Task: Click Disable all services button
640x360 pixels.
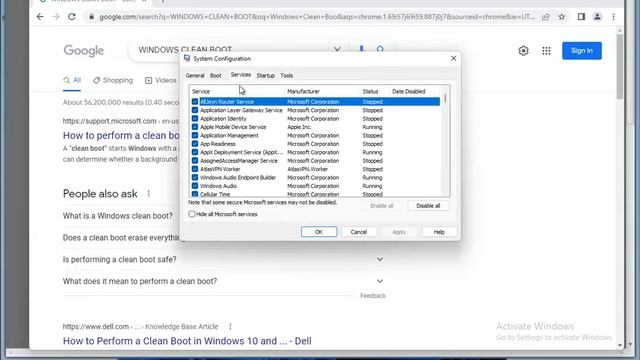Action: (428, 206)
